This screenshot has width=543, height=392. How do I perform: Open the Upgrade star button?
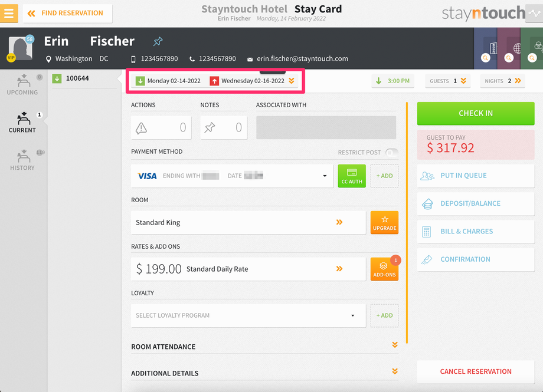[x=384, y=222]
